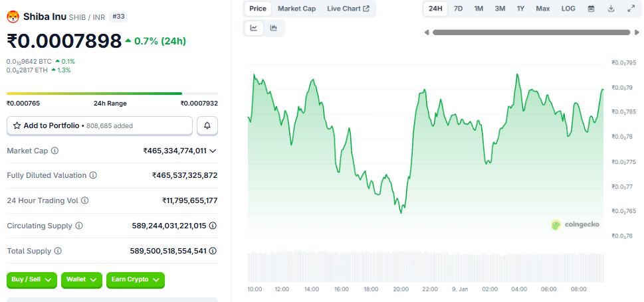Click the 24h Range progress bar
This screenshot has width=644, height=302.
point(112,94)
